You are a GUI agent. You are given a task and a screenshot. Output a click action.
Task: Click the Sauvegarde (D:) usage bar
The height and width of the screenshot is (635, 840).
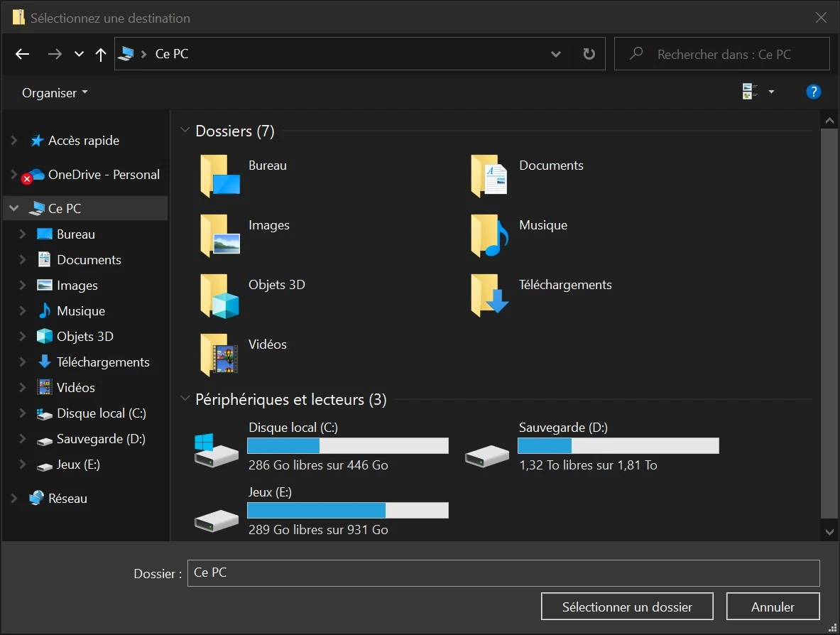click(x=618, y=446)
